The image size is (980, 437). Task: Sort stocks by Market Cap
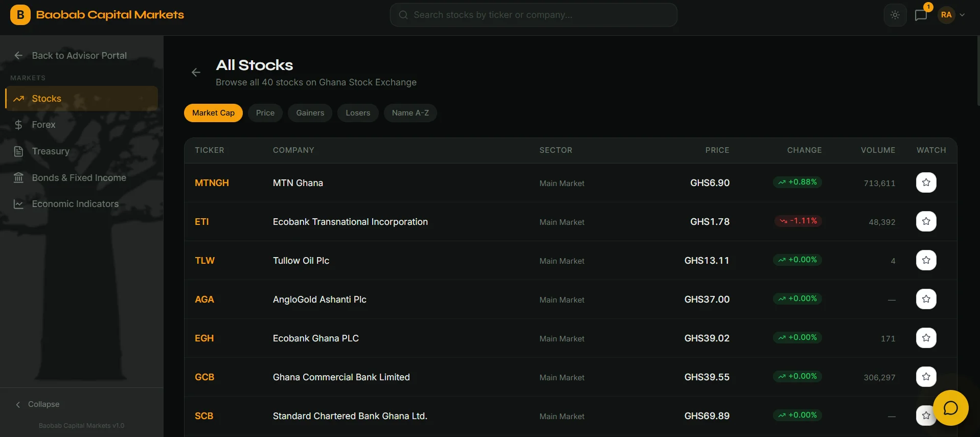pyautogui.click(x=213, y=113)
